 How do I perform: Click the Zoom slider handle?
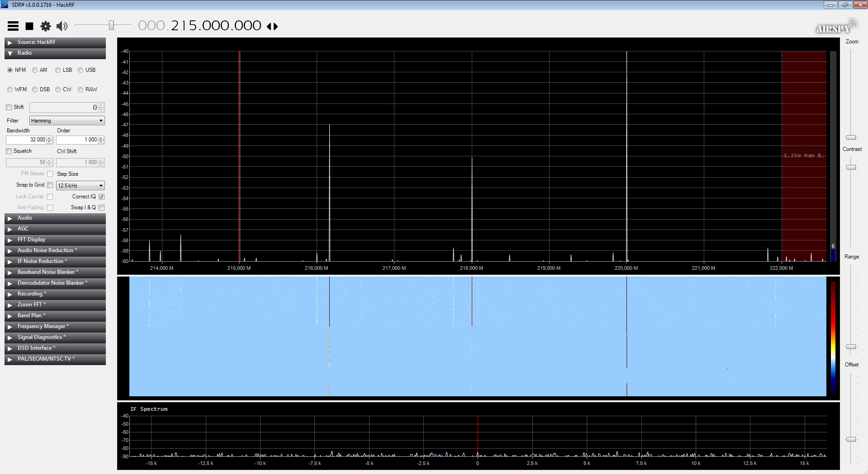point(851,137)
